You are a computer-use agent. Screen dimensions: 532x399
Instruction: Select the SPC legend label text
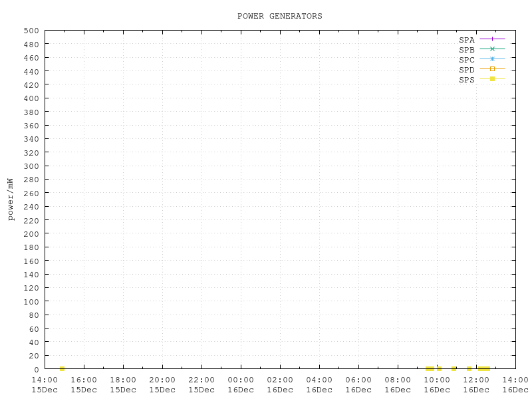(467, 60)
